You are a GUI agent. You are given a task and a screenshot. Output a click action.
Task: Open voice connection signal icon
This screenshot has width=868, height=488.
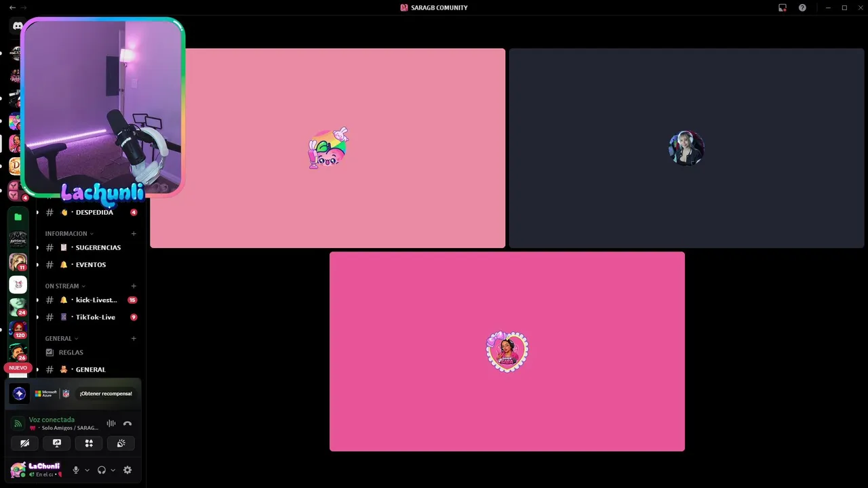pyautogui.click(x=18, y=424)
